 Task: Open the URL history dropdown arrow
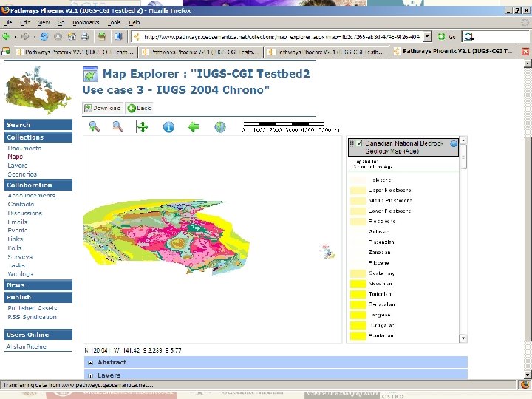[x=428, y=36]
